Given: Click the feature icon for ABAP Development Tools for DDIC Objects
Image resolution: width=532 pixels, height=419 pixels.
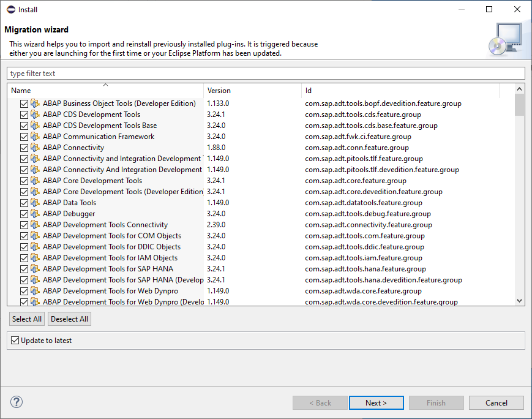Looking at the screenshot, I should pyautogui.click(x=35, y=247).
